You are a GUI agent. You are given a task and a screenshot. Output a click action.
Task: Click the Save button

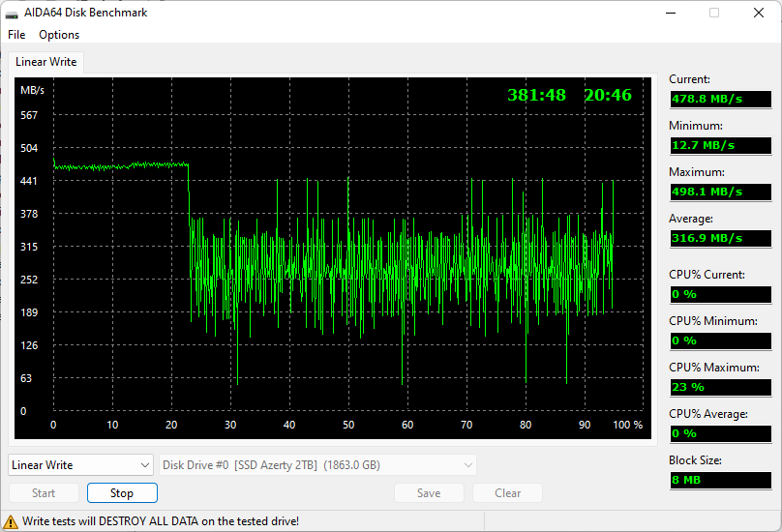pos(429,493)
